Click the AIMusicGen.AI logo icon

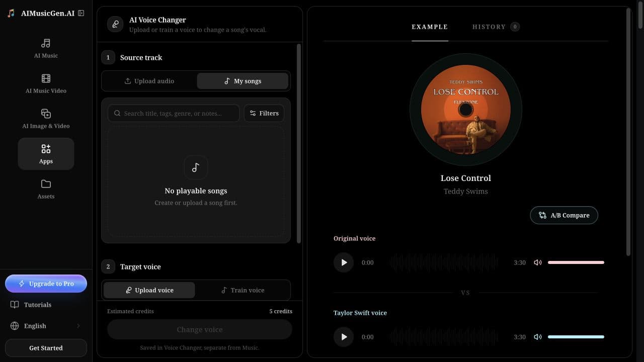tap(11, 14)
